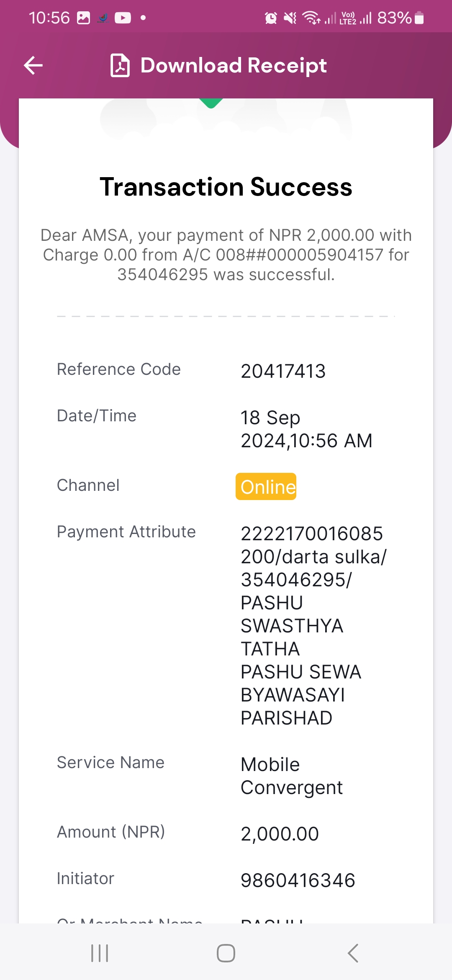Screen dimensions: 452x980
Task: Tap the Download Receipt label
Action: 234,66
